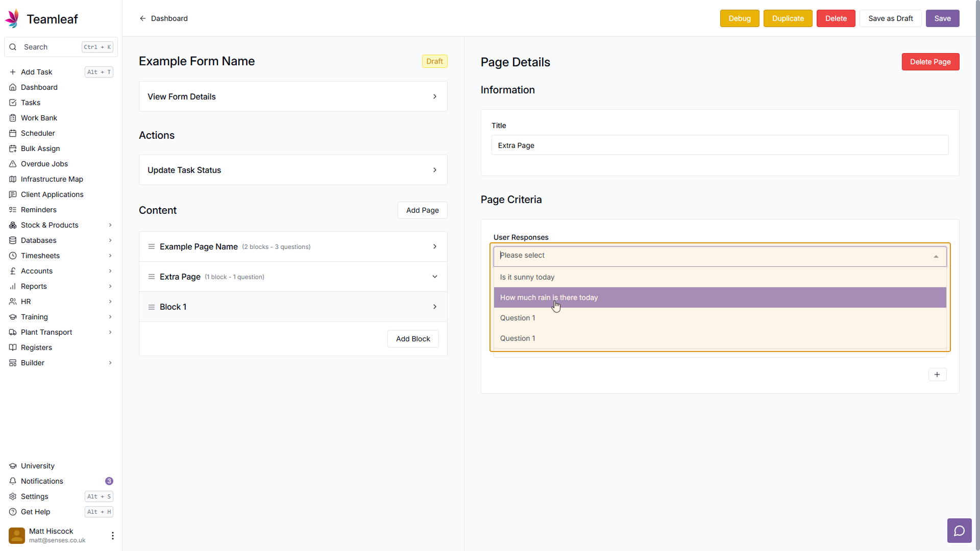Click the Notifications bell icon
Viewport: 980px width, 551px height.
click(x=13, y=481)
